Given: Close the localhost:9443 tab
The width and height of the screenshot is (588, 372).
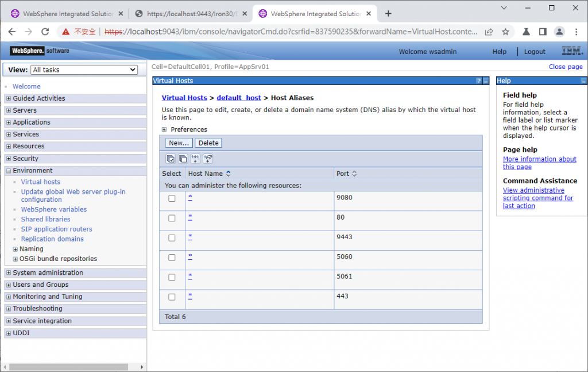Looking at the screenshot, I should point(245,14).
